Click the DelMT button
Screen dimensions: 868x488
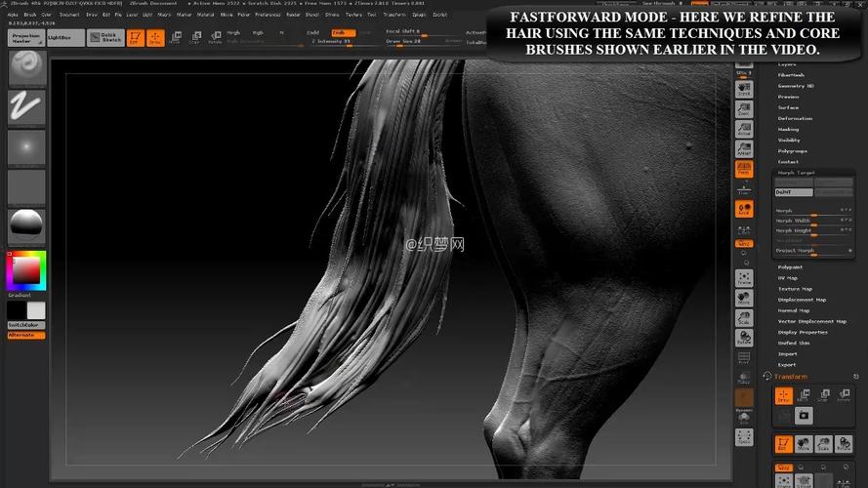click(794, 192)
